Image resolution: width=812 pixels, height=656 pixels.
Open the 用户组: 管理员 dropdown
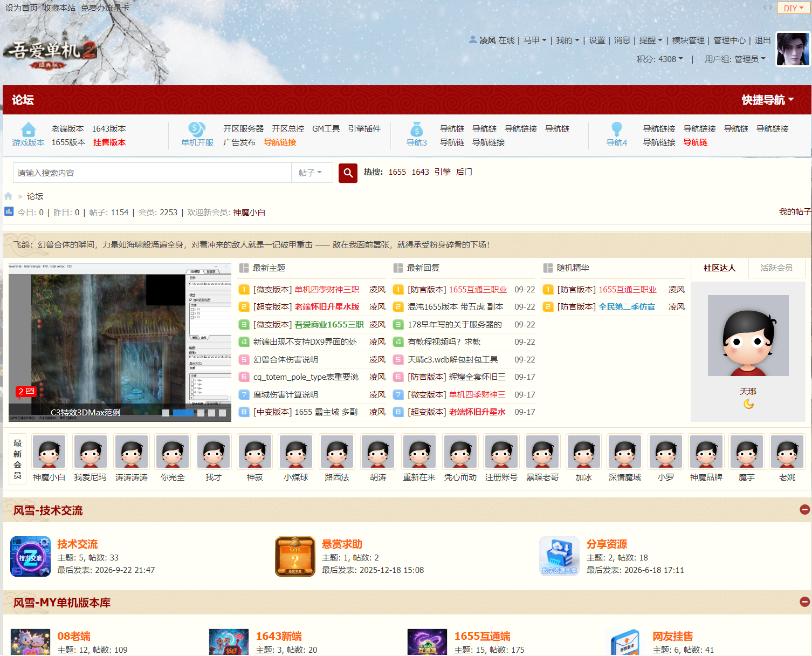[735, 59]
